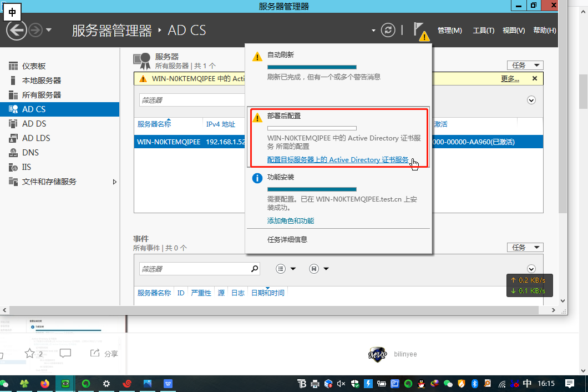Click the Bluetooth tray icon
The image size is (588, 392).
(x=474, y=384)
